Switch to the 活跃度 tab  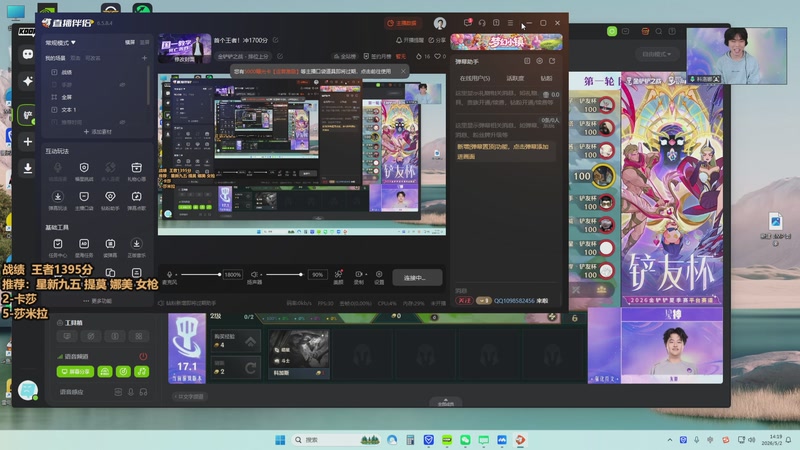[515, 79]
